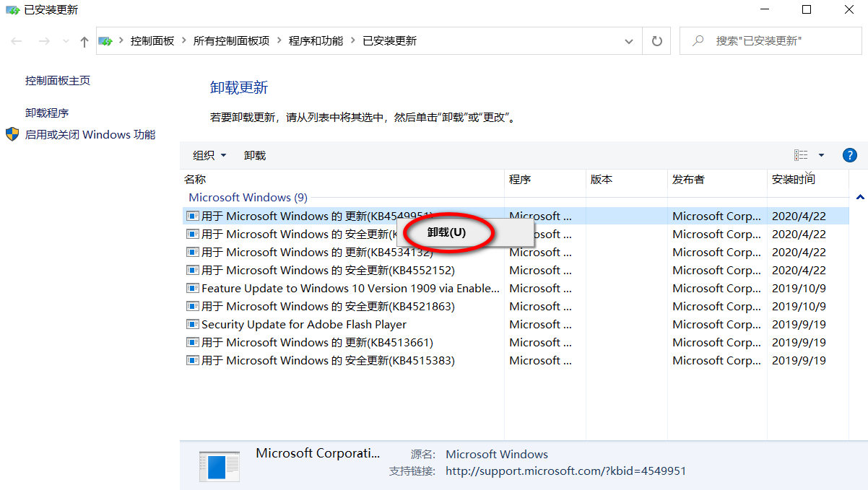868x490 pixels.
Task: Open 启用或关闭 Windows 功能 link
Action: pos(90,134)
